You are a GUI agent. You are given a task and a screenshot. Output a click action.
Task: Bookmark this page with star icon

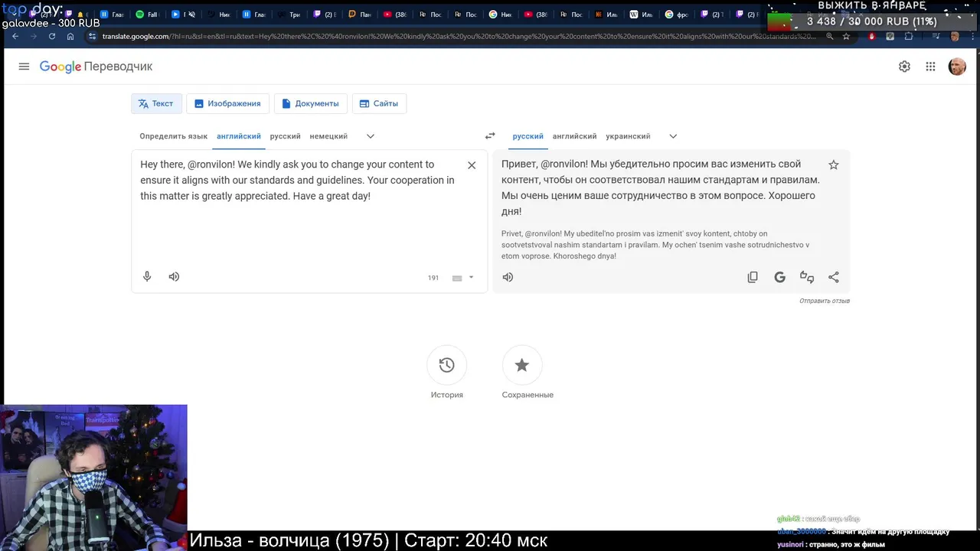pos(846,36)
